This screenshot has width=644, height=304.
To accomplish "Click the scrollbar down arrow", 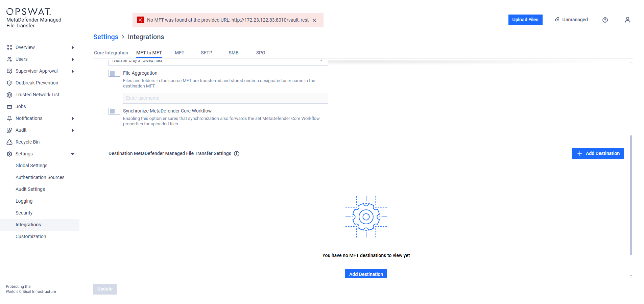I will pyautogui.click(x=631, y=276).
